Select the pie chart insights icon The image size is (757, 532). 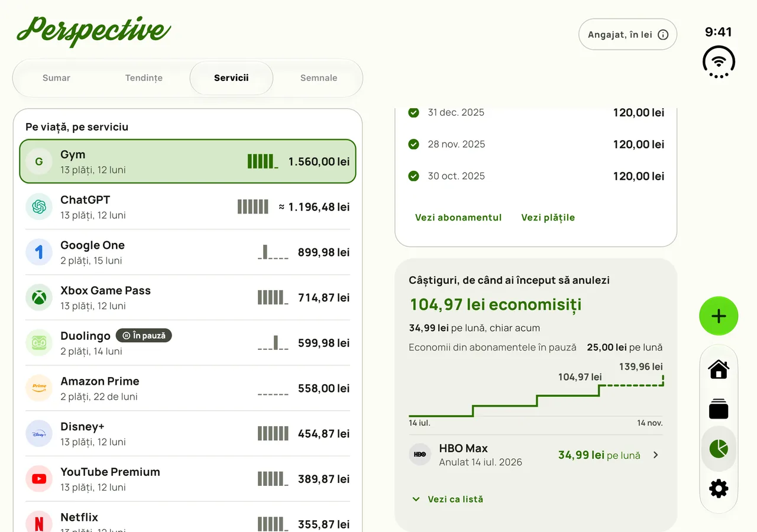719,449
